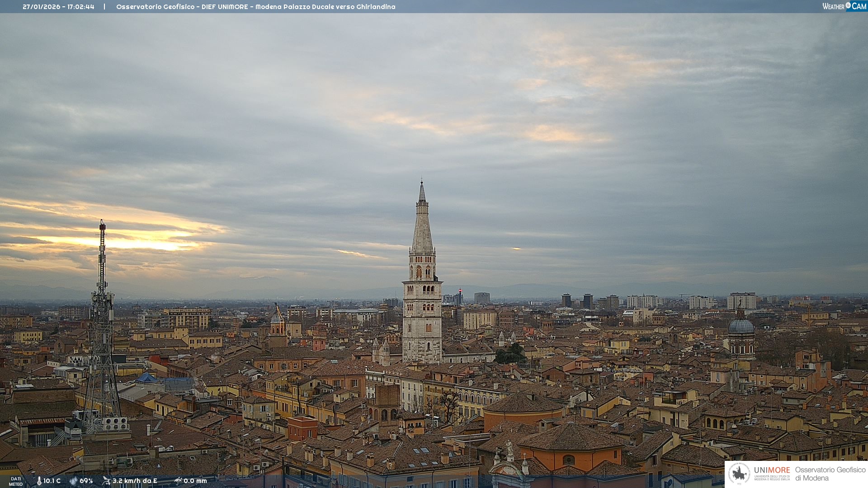Click the umbrella rainfall icon
The image size is (868, 488).
pyautogui.click(x=178, y=481)
